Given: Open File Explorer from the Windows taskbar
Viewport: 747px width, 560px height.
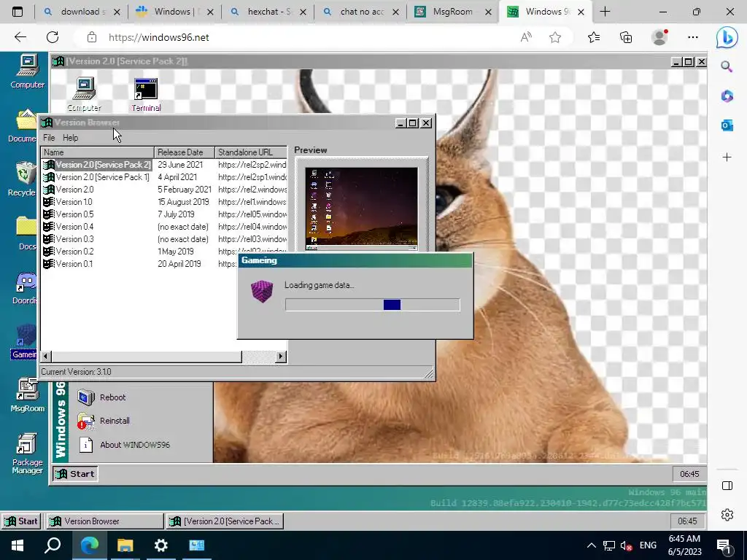Looking at the screenshot, I should [x=125, y=545].
